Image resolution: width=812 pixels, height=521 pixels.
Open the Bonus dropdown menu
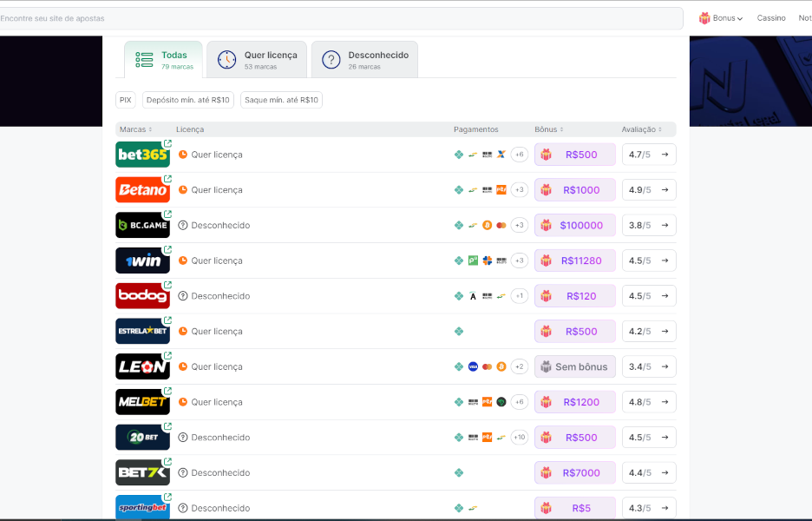[721, 18]
